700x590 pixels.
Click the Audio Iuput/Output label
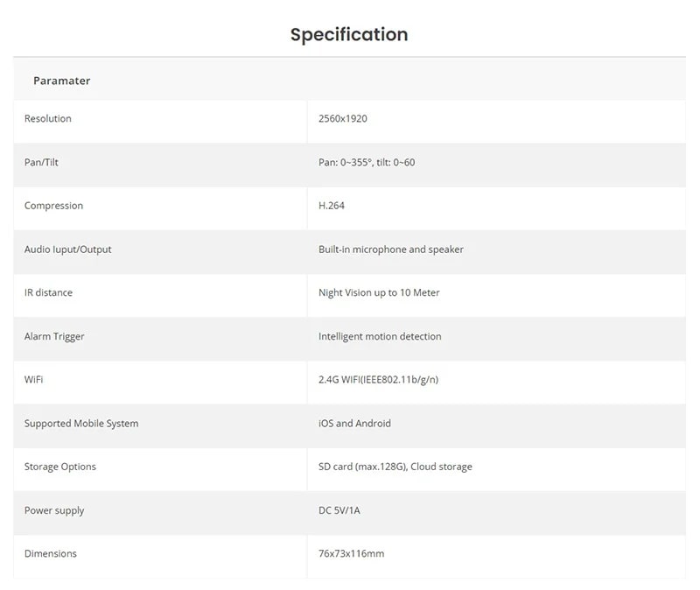click(x=68, y=249)
